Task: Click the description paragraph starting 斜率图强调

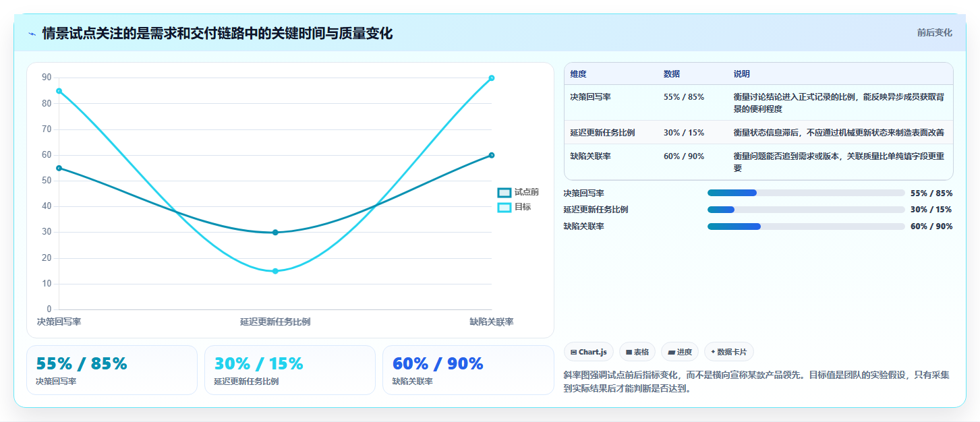Action: click(758, 382)
